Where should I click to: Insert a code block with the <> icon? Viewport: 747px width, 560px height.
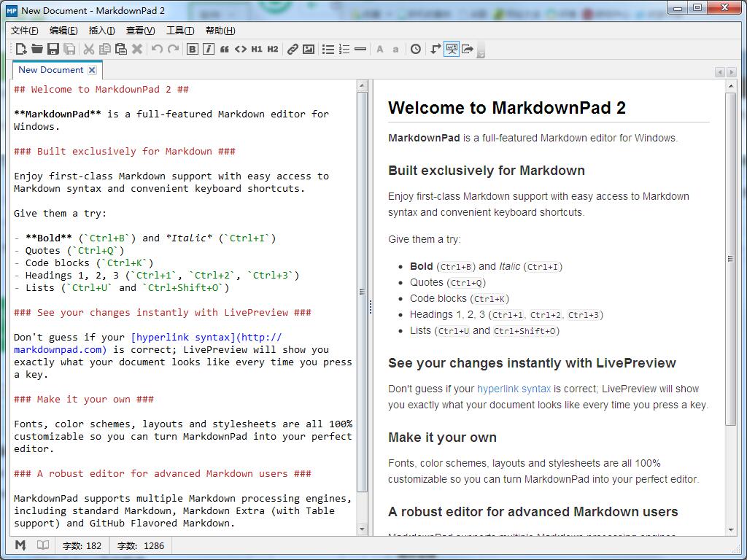[x=239, y=49]
